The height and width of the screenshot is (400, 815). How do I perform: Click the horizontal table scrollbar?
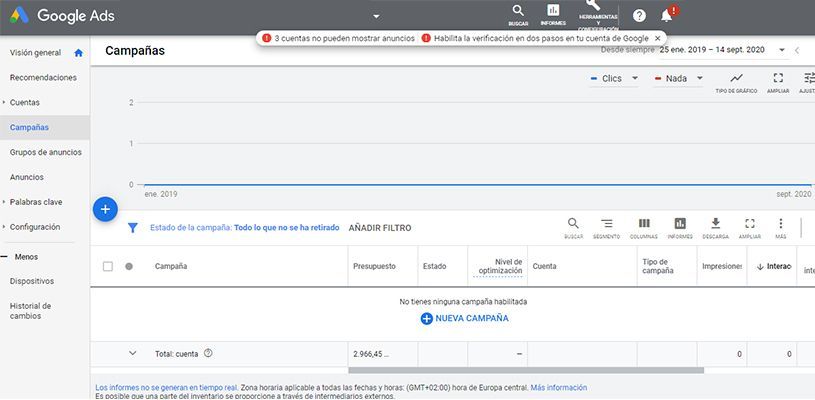coord(526,370)
